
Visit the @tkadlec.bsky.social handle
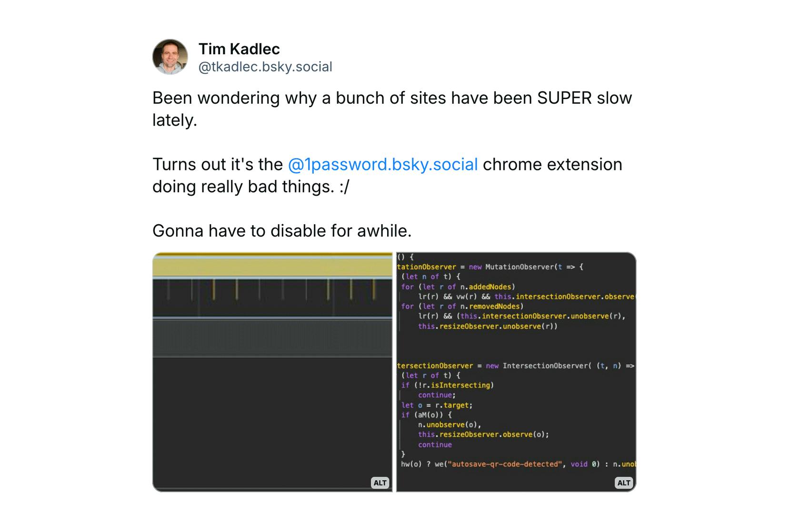pyautogui.click(x=265, y=67)
